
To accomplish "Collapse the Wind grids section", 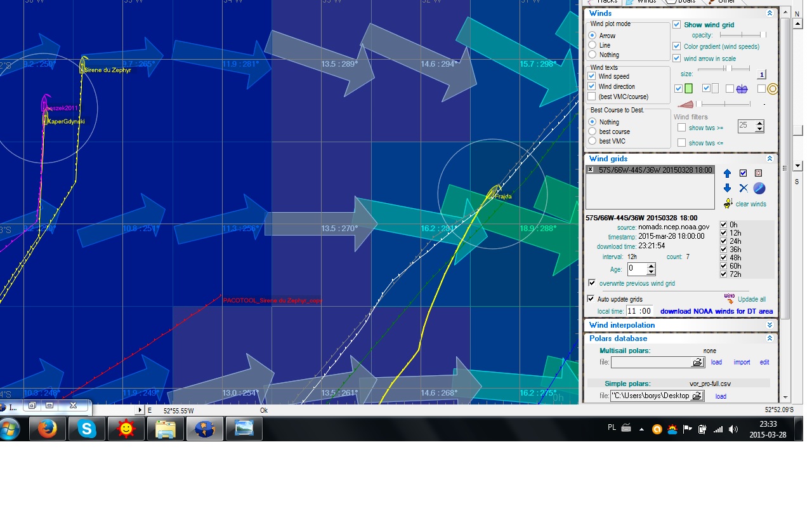I will click(769, 159).
